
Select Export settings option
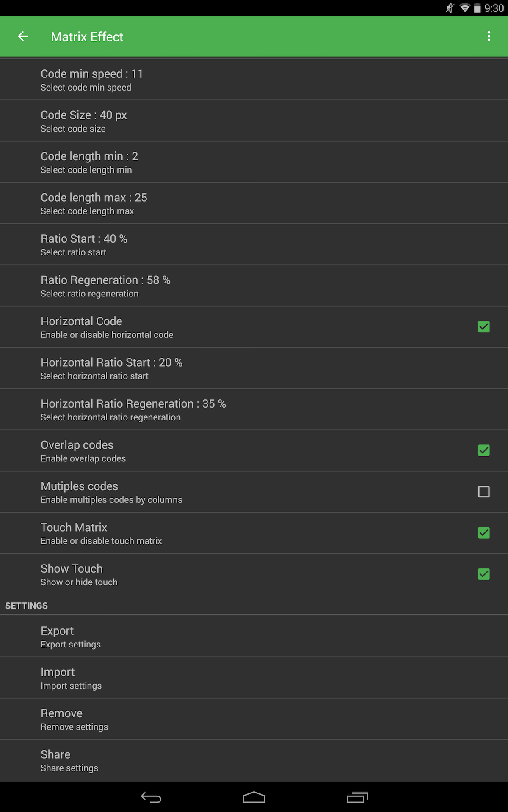coord(254,636)
